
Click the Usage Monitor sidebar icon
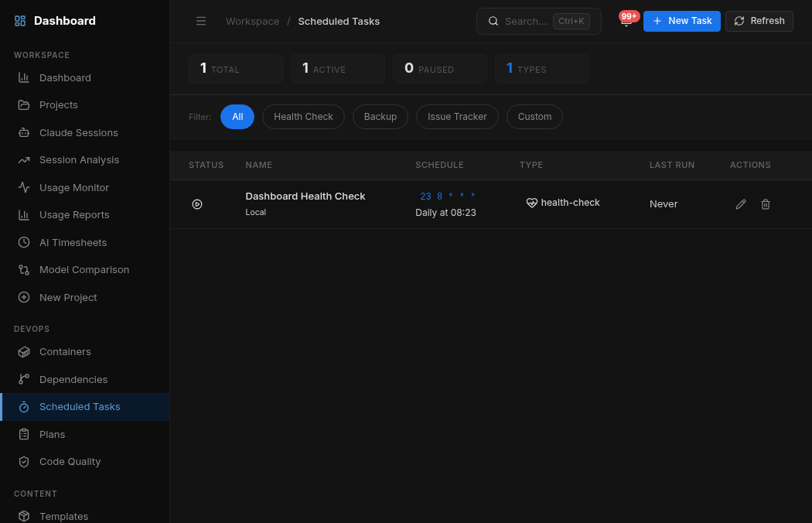(x=24, y=187)
